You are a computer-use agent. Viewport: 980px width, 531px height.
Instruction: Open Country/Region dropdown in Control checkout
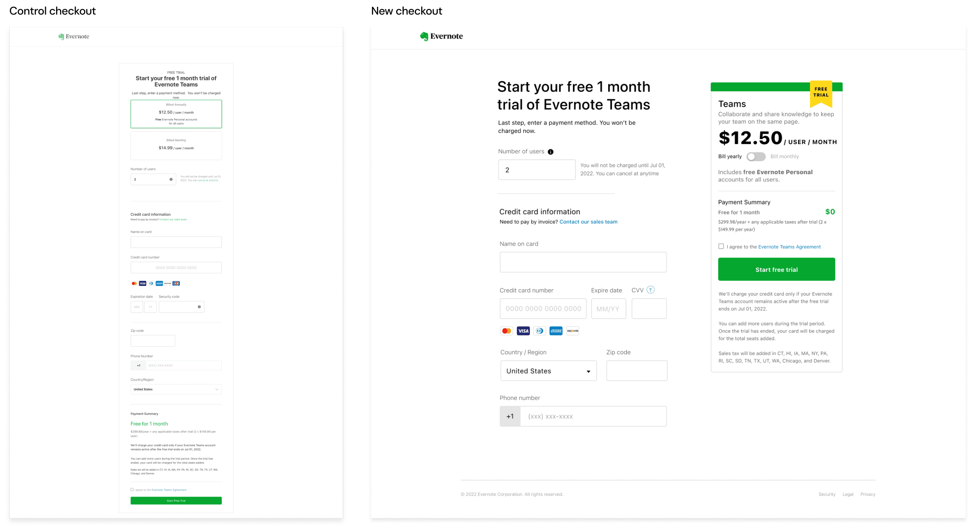[176, 389]
